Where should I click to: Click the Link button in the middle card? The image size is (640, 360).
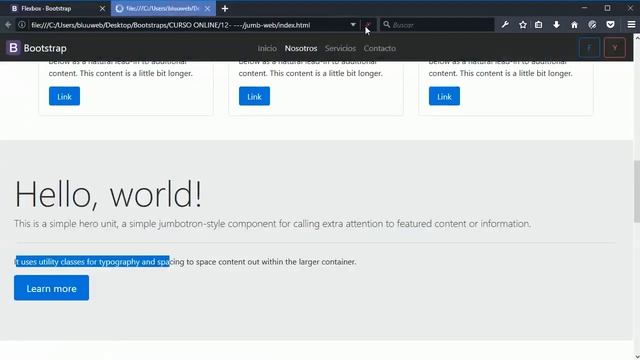pyautogui.click(x=254, y=96)
